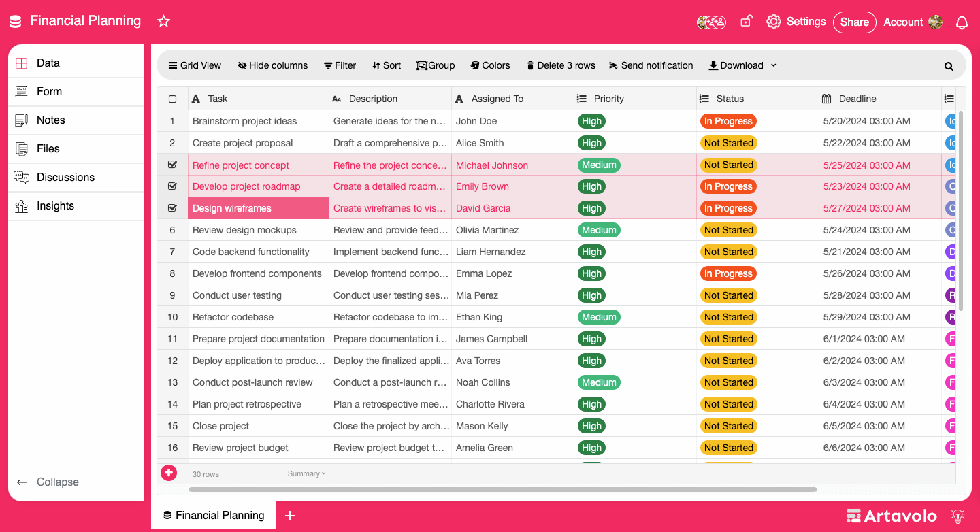
Task: Open the Sort options
Action: click(386, 65)
